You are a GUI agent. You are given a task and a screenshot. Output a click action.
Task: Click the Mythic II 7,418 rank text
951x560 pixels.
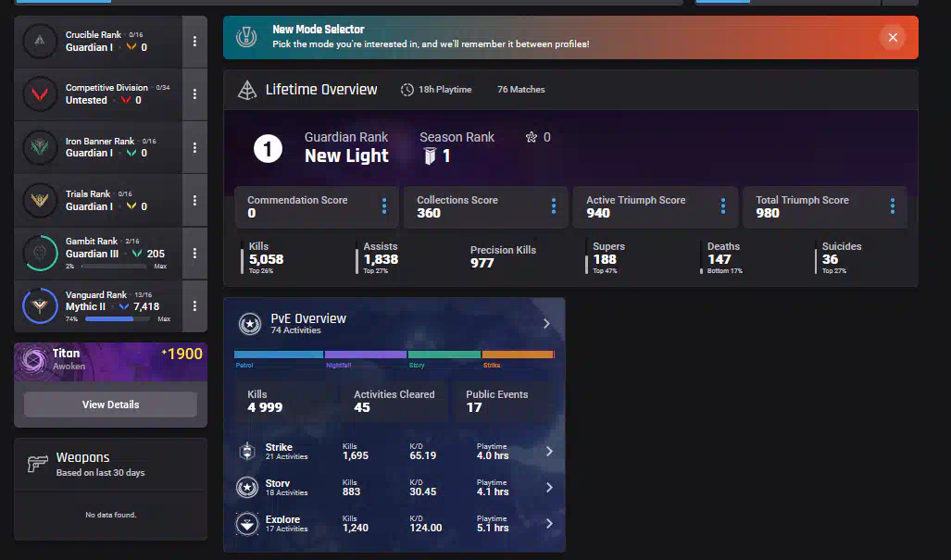coord(113,306)
